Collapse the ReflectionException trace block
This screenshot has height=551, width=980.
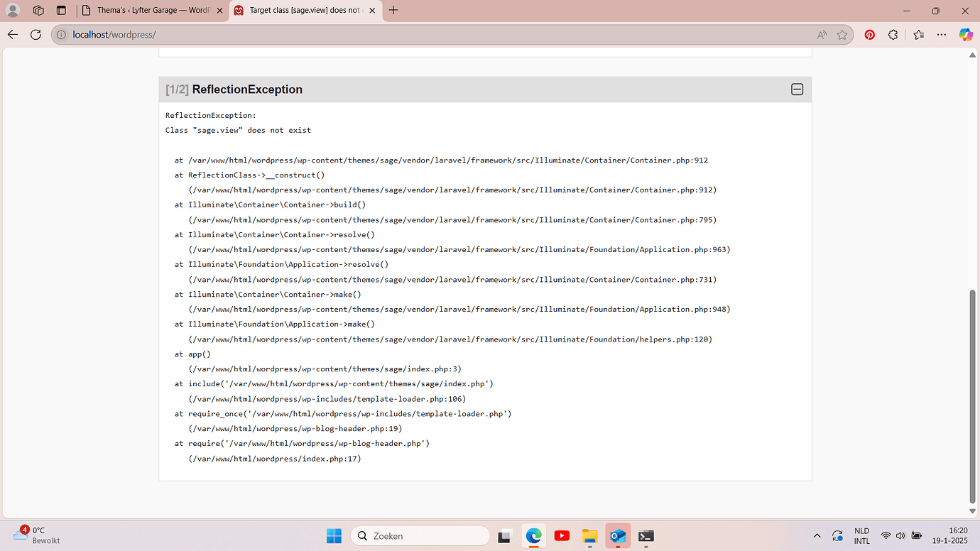[797, 89]
